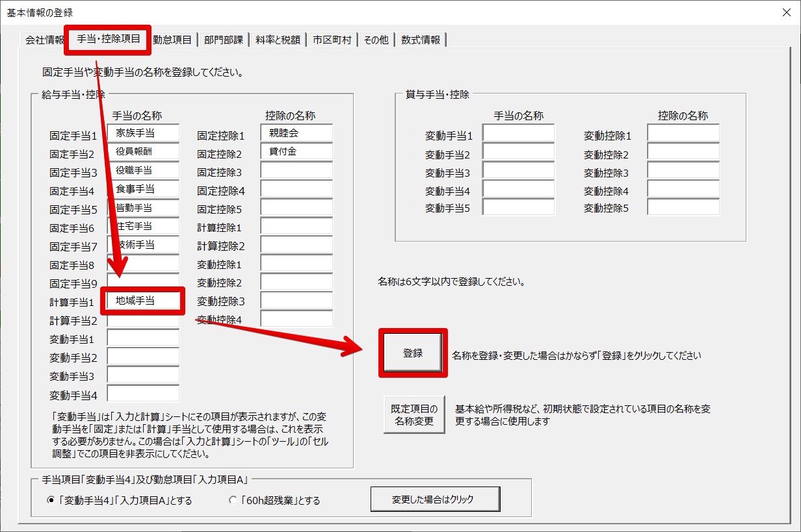Click the 計算手当1 field with 地域手当
This screenshot has height=532, width=801.
pyautogui.click(x=143, y=301)
